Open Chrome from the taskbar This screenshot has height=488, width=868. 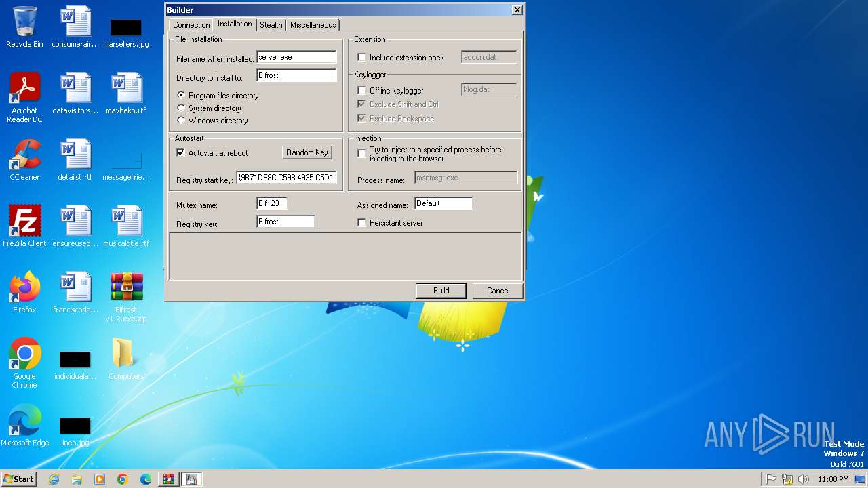click(123, 479)
